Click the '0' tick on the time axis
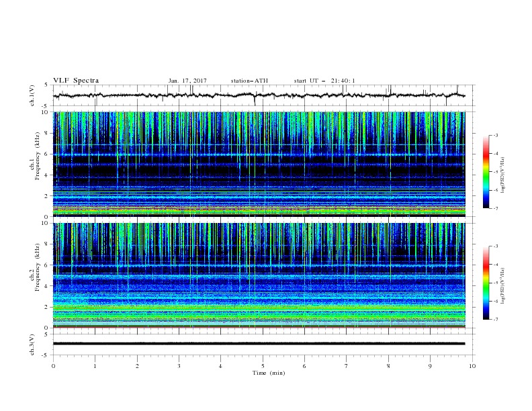 pyautogui.click(x=53, y=366)
